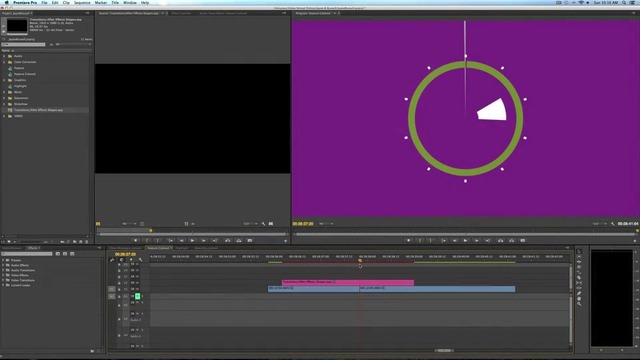Select the Feature Colored sequence item
This screenshot has height=360, width=640.
coord(24,74)
